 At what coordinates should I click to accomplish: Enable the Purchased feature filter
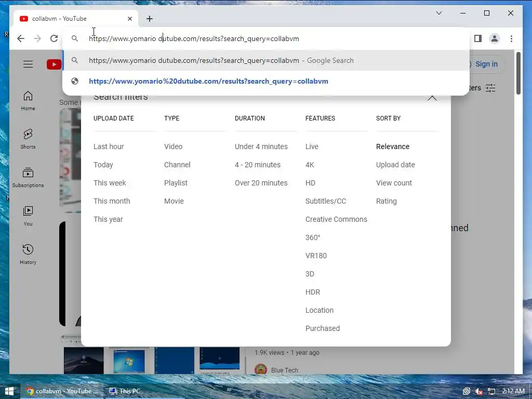coord(322,328)
